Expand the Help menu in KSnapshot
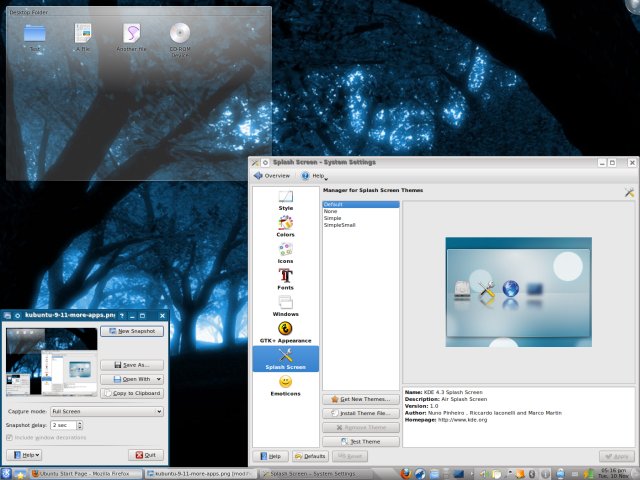Screen dimensions: 640x480 tap(23, 454)
